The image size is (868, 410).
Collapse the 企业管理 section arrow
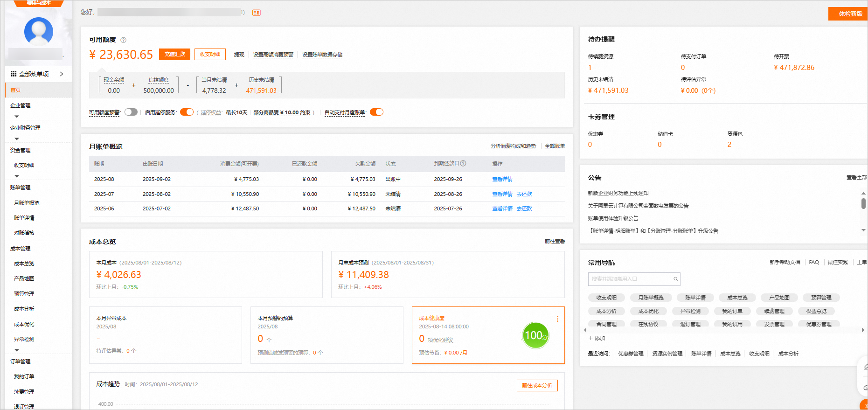pos(17,116)
